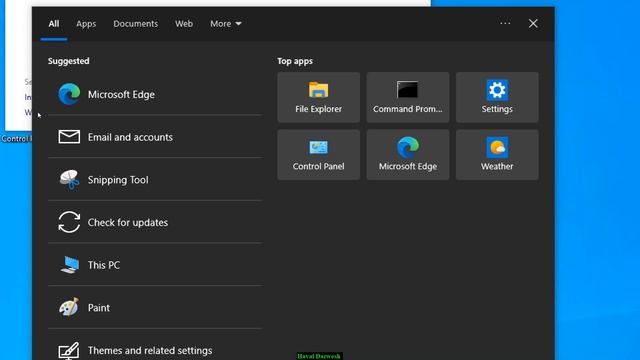Viewport: 640px width, 360px height.
Task: Click the Snipping Tool scissors icon
Action: pos(69,180)
